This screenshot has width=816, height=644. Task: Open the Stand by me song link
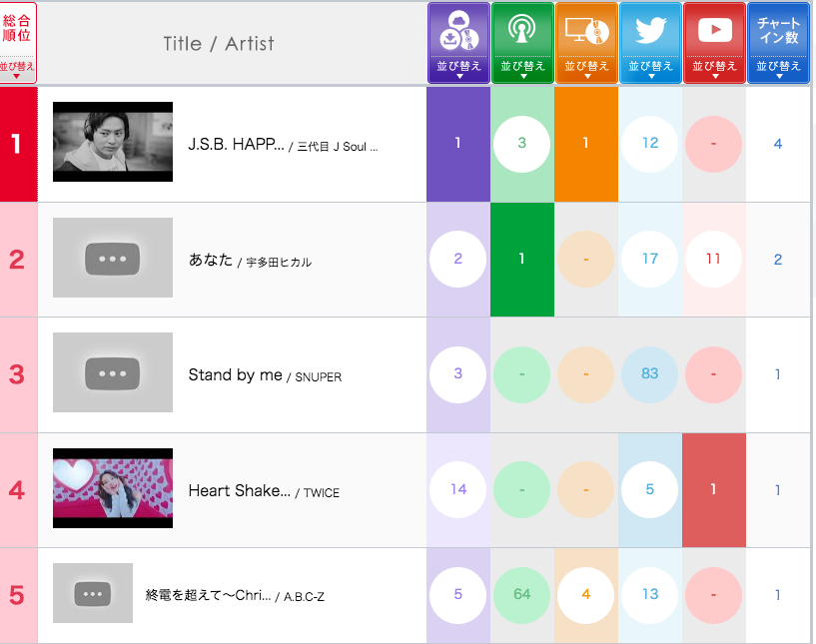pyautogui.click(x=235, y=375)
